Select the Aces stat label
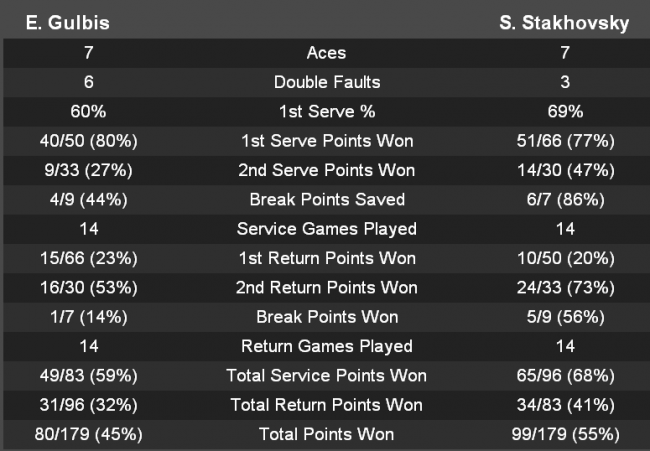This screenshot has height=451, width=650. click(326, 53)
